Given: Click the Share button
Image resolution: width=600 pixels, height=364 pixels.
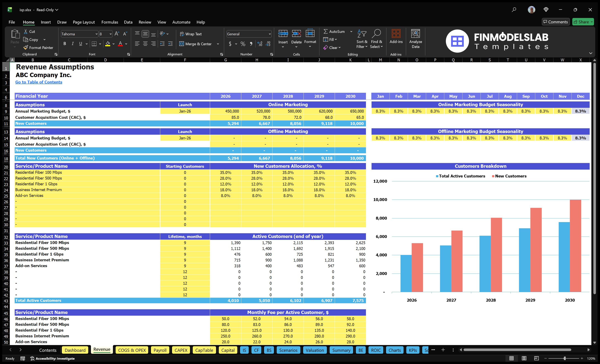Looking at the screenshot, I should coord(583,22).
